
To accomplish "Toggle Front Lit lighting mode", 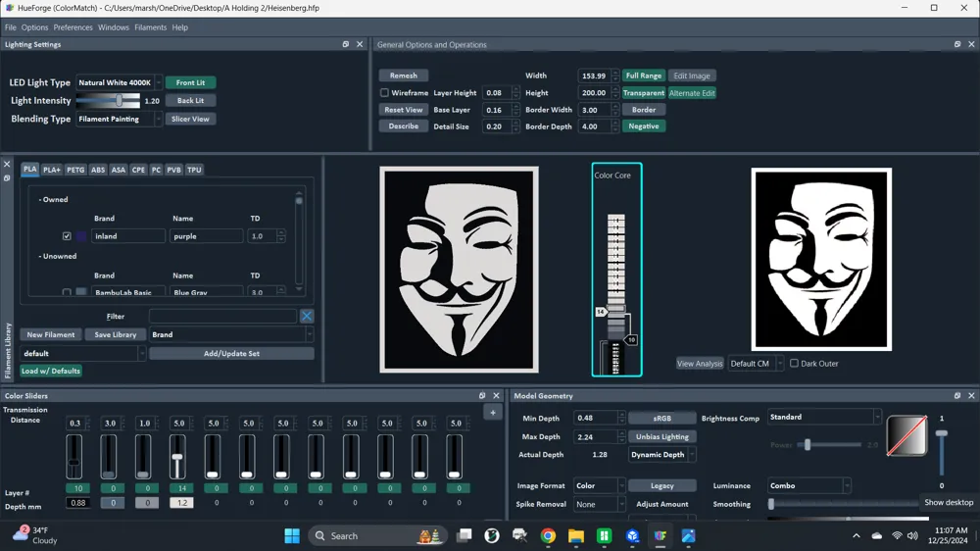I will pyautogui.click(x=191, y=82).
